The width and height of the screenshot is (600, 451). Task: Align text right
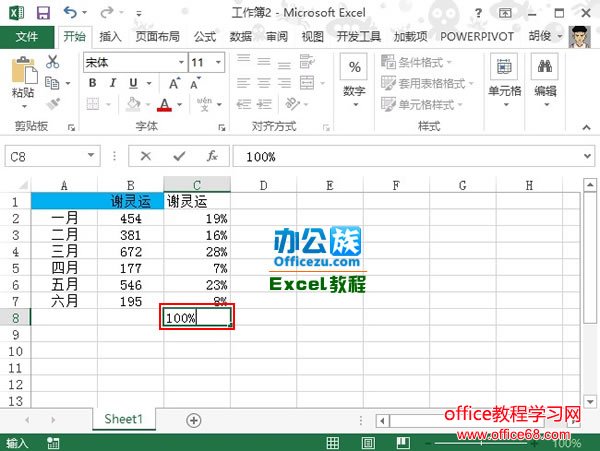click(284, 83)
